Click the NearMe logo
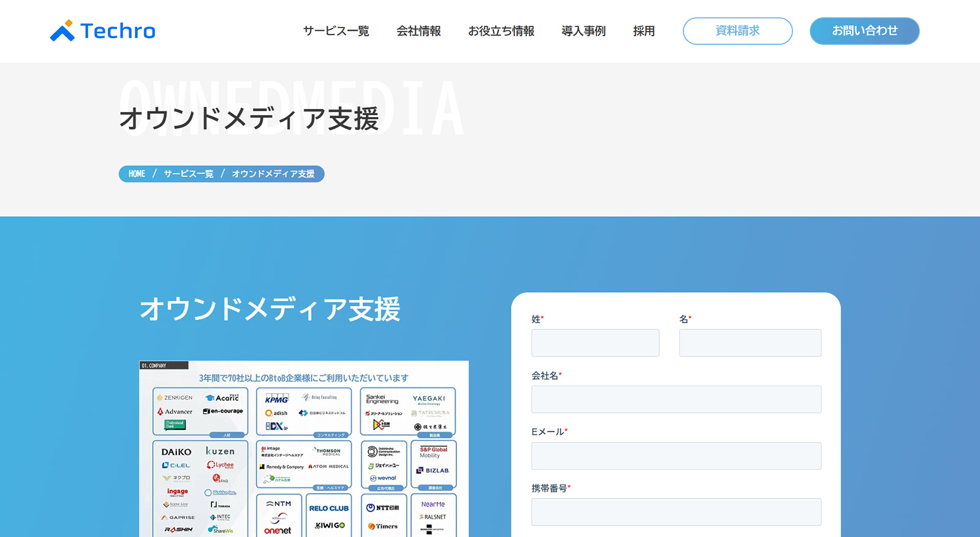980x537 pixels. (433, 505)
